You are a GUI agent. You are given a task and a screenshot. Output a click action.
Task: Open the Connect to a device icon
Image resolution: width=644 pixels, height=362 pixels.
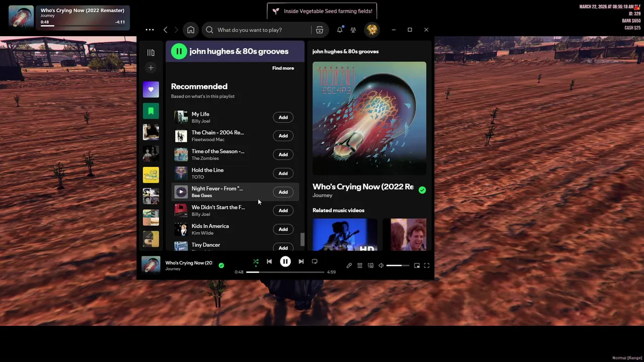[371, 265]
